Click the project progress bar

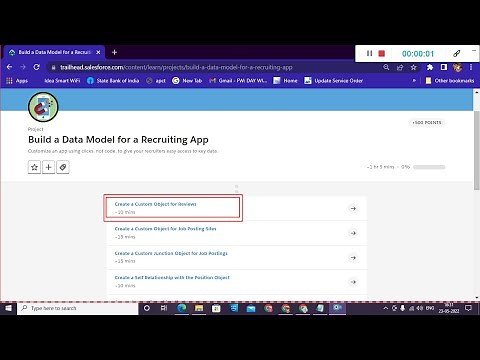pos(429,167)
